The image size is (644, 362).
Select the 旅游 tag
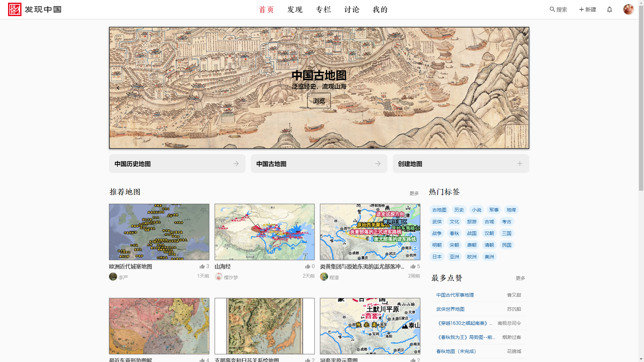(472, 222)
